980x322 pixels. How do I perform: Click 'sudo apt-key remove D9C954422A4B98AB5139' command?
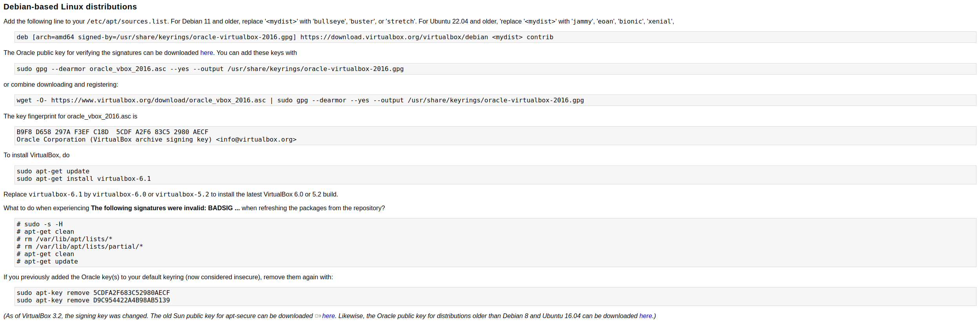tap(93, 300)
